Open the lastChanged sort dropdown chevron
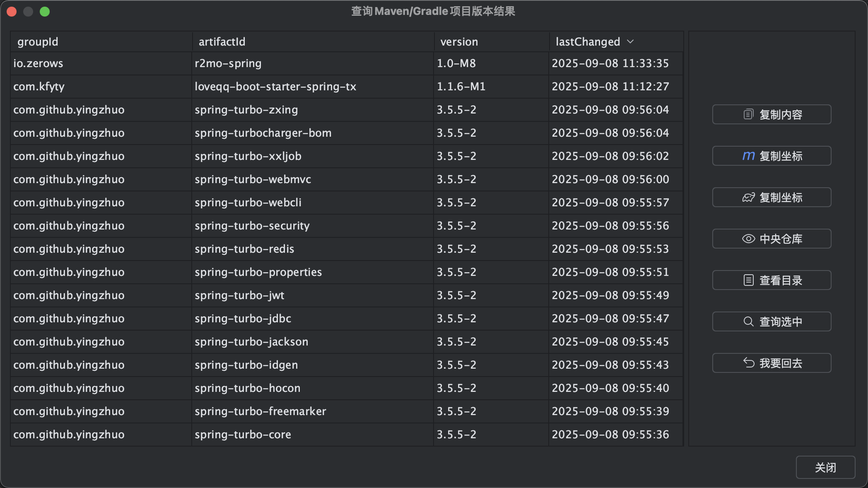This screenshot has height=488, width=868. pyautogui.click(x=631, y=41)
